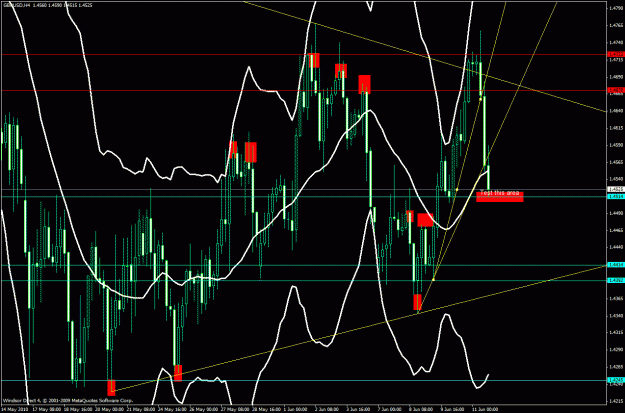Click the 1.4590 price scale value
The image size is (625, 413).
(614, 145)
